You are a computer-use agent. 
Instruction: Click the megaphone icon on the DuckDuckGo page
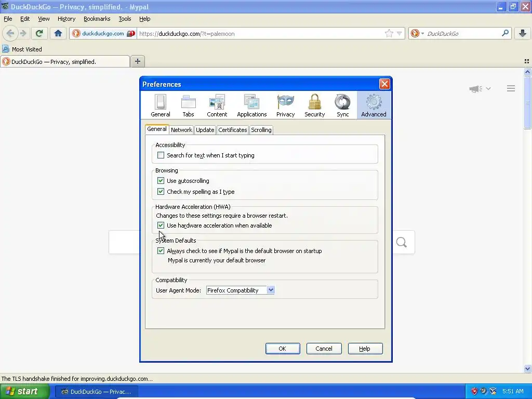coord(476,88)
